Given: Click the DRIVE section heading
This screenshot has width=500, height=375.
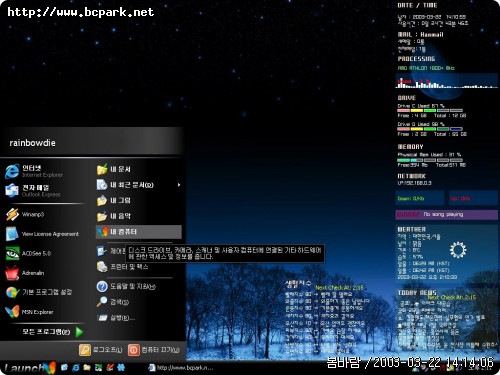Looking at the screenshot, I should (406, 98).
